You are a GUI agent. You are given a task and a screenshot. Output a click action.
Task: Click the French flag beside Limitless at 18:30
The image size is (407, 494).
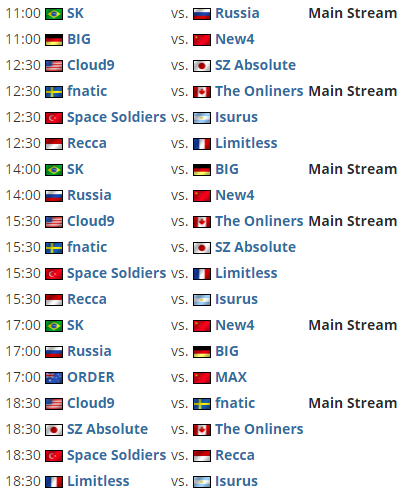54,482
